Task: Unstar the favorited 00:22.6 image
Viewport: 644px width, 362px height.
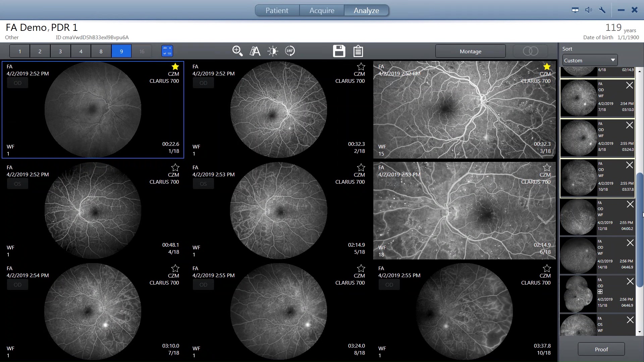Action: (x=175, y=67)
